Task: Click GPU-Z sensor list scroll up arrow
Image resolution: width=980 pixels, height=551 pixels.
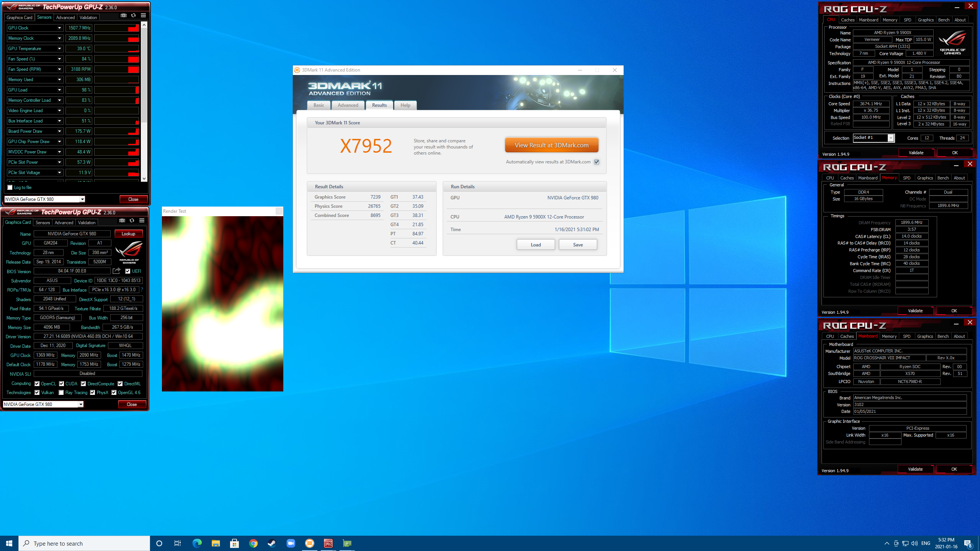Action: pos(144,25)
